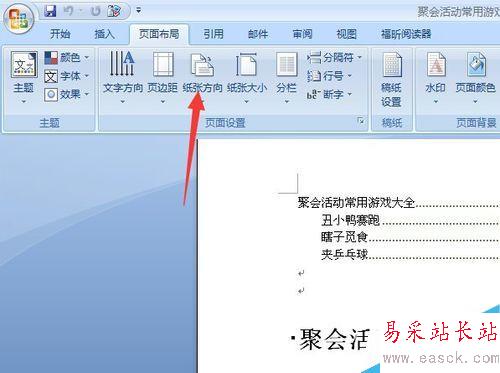This screenshot has width=500, height=373.
Task: Click the 页面颜色 page color icon
Action: 476,64
